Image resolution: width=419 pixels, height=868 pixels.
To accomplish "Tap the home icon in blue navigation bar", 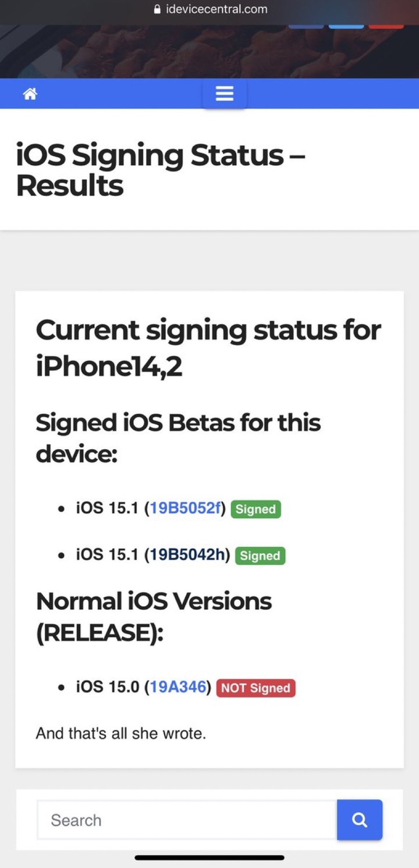I will pos(30,94).
